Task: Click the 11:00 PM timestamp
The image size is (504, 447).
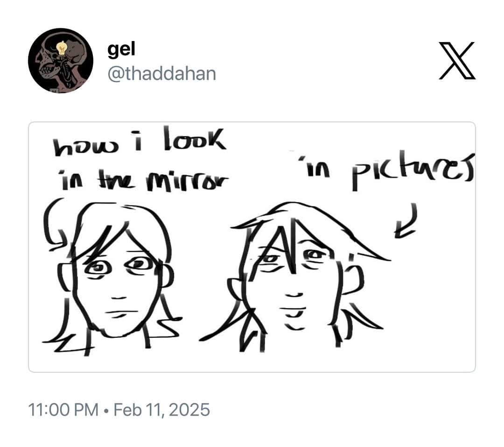Action: coord(63,410)
